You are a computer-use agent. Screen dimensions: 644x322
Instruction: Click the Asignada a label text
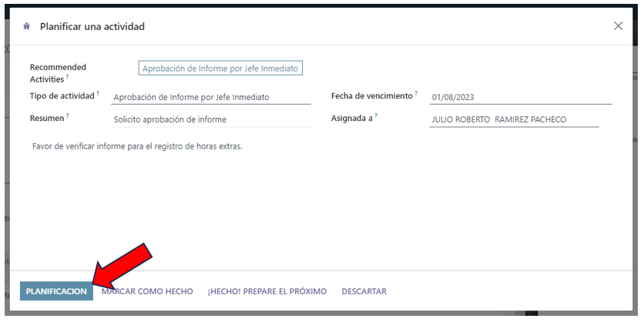click(x=351, y=118)
